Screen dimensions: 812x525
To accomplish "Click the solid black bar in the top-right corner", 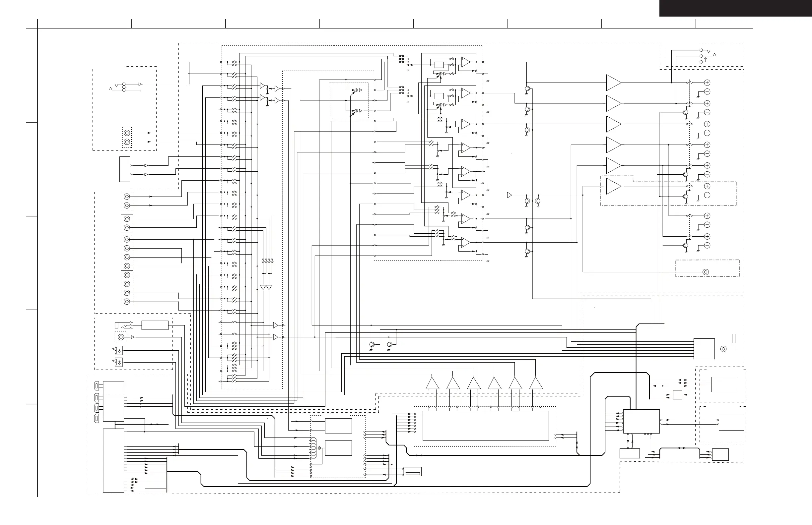I will (735, 8).
